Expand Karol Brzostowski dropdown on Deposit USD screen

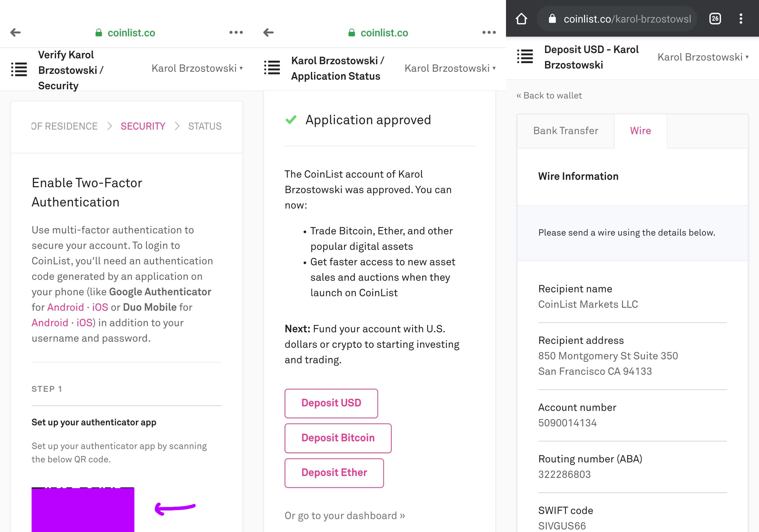coord(703,57)
